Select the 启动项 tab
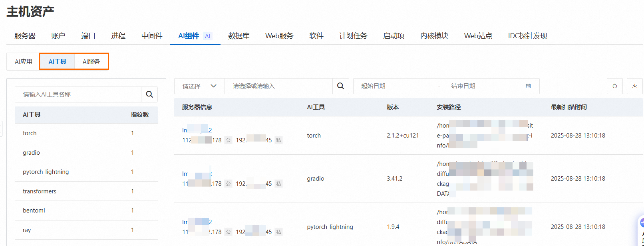This screenshot has height=246, width=644. click(394, 36)
